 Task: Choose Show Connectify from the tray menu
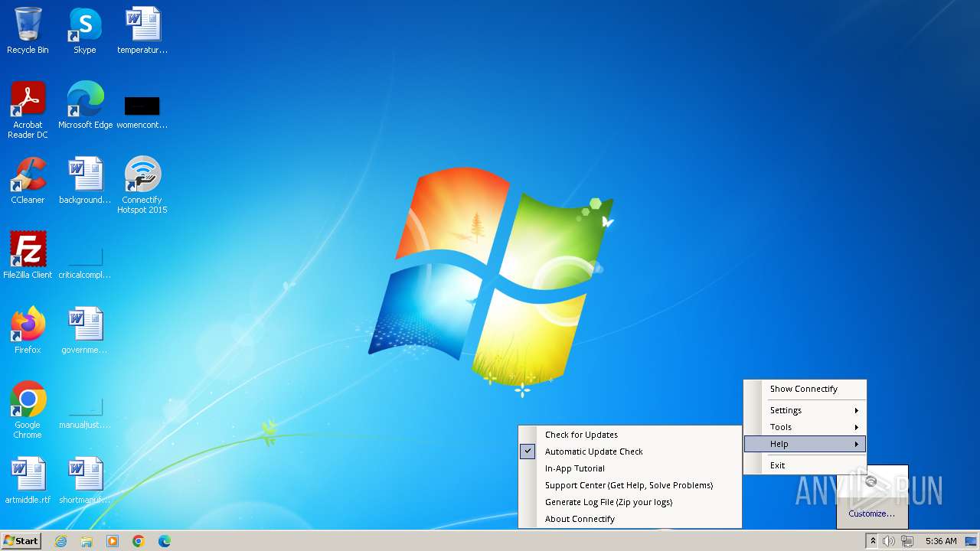coord(805,389)
